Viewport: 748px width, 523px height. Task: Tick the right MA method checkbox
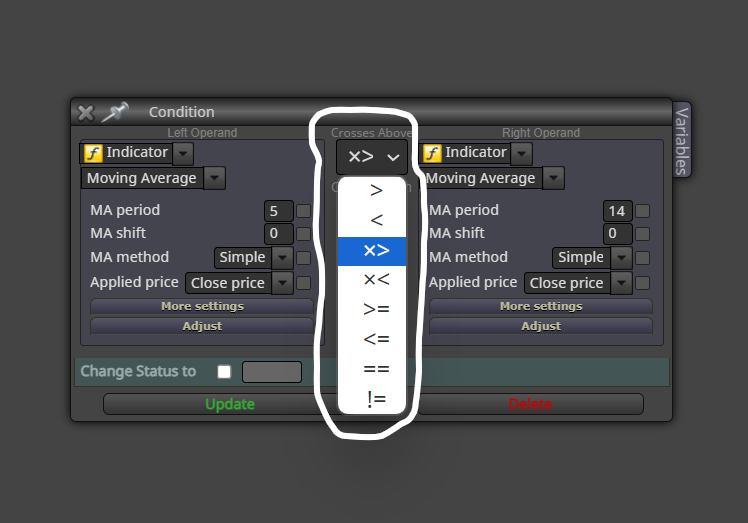pos(643,258)
